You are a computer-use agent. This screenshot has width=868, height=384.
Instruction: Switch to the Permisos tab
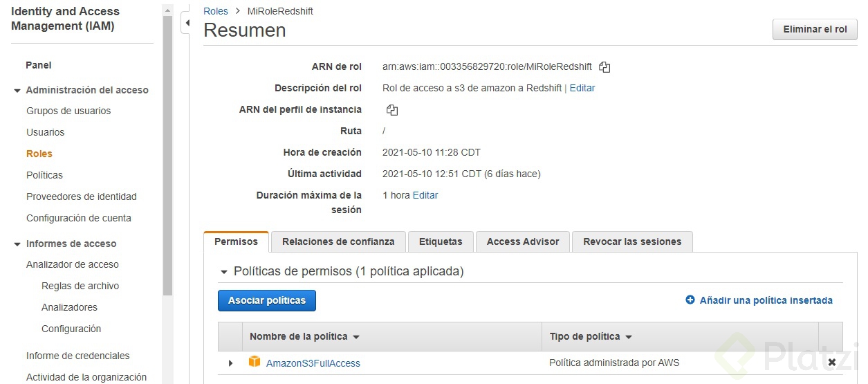pos(236,241)
